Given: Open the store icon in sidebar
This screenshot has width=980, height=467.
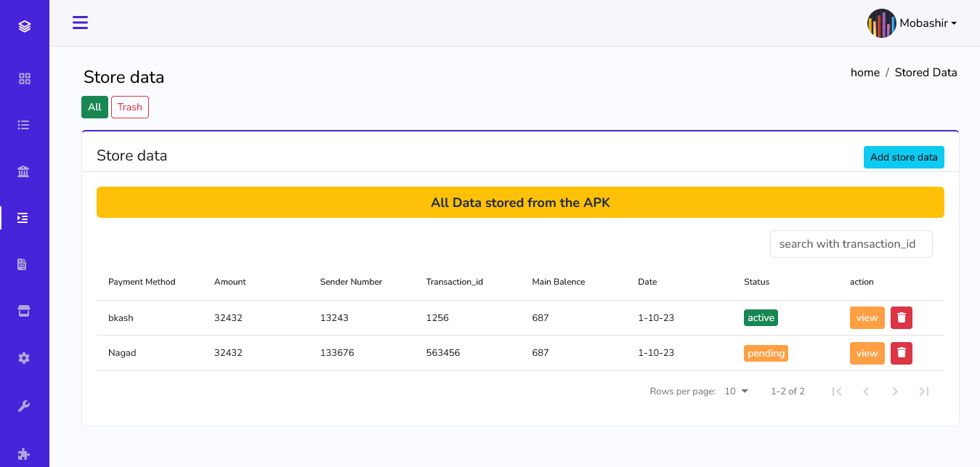Looking at the screenshot, I should tap(24, 311).
